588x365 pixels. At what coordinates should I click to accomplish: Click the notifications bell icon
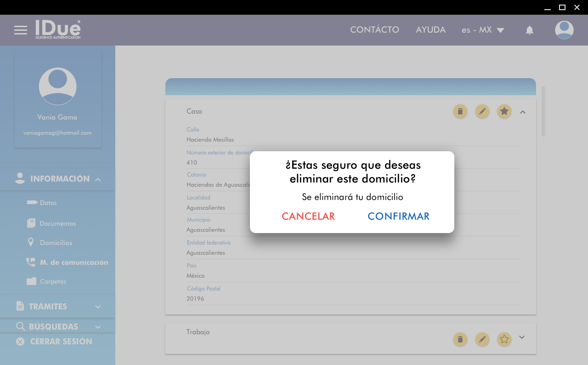point(529,30)
